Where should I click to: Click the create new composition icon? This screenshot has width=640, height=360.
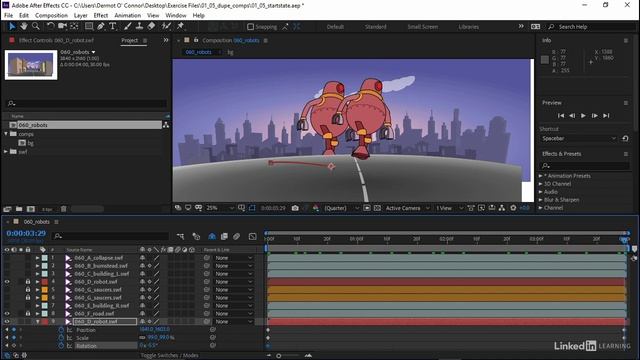pos(31,209)
